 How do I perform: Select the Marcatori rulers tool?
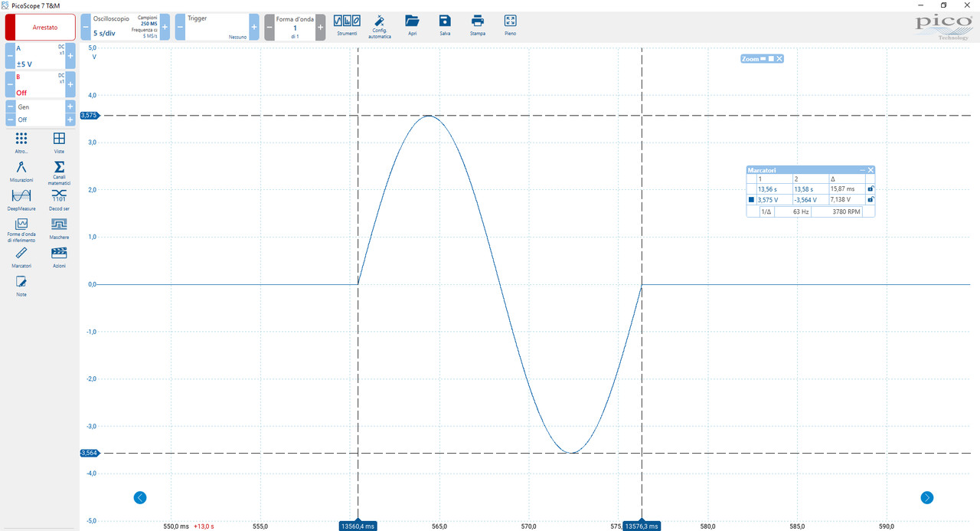click(21, 257)
